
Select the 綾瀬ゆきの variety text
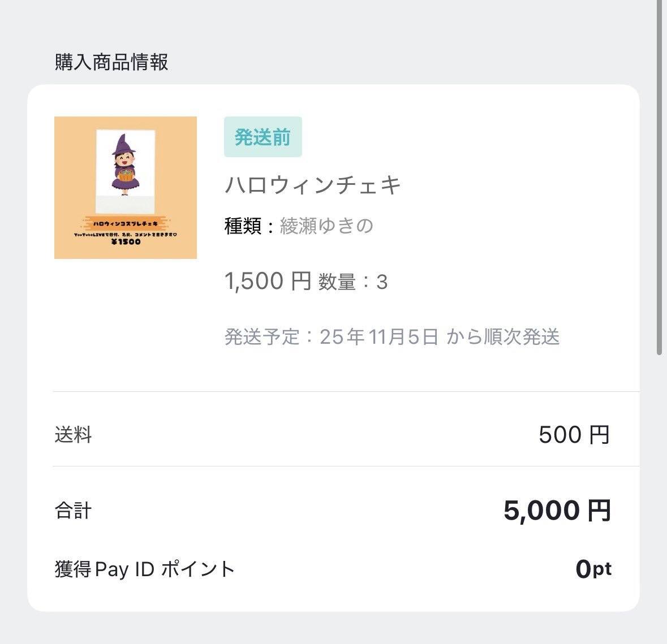(x=326, y=226)
